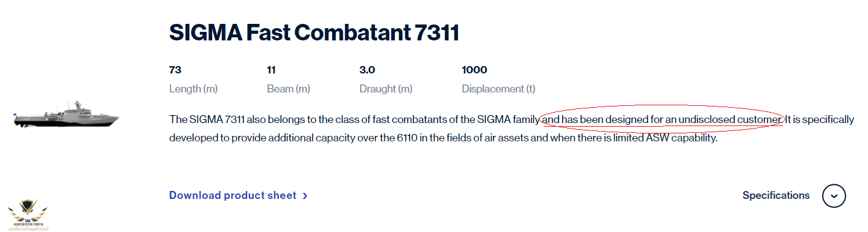
Task: Click the Draught value 3.0
Action: click(x=367, y=70)
